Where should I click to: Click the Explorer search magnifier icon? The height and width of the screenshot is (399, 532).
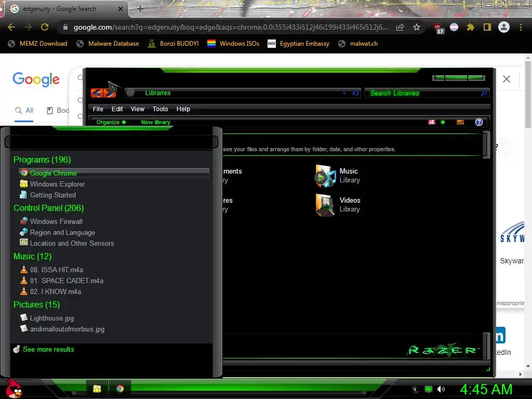coord(484,93)
